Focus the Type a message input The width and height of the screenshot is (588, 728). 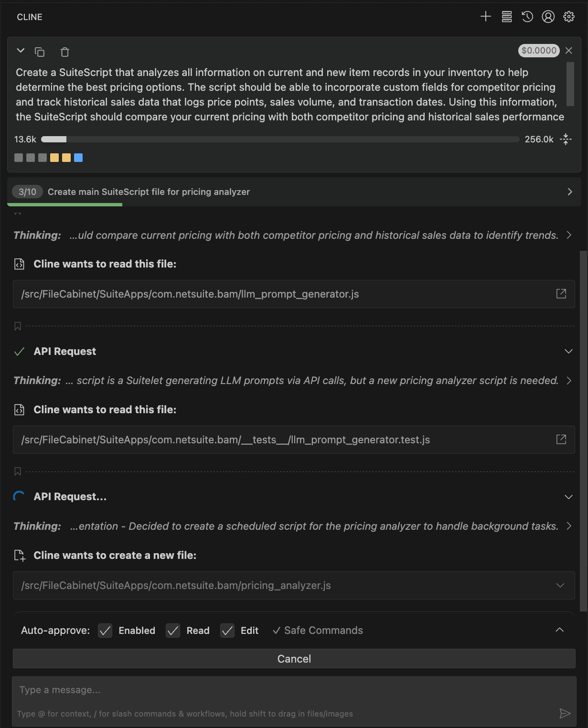click(x=287, y=690)
